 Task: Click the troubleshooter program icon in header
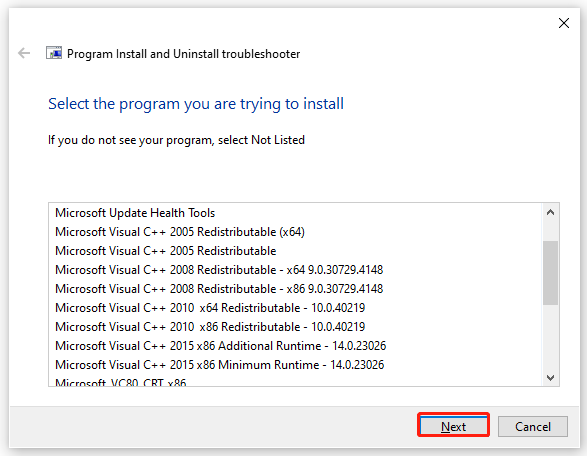(54, 53)
